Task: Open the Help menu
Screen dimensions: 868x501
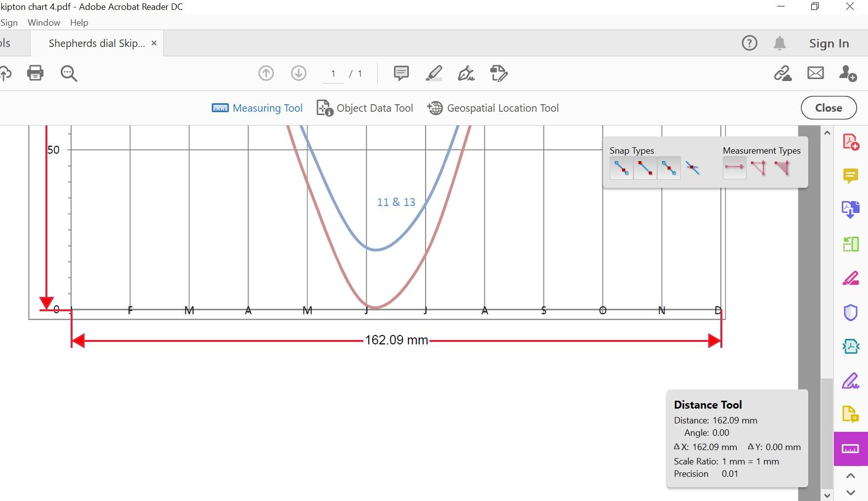Action: [79, 23]
